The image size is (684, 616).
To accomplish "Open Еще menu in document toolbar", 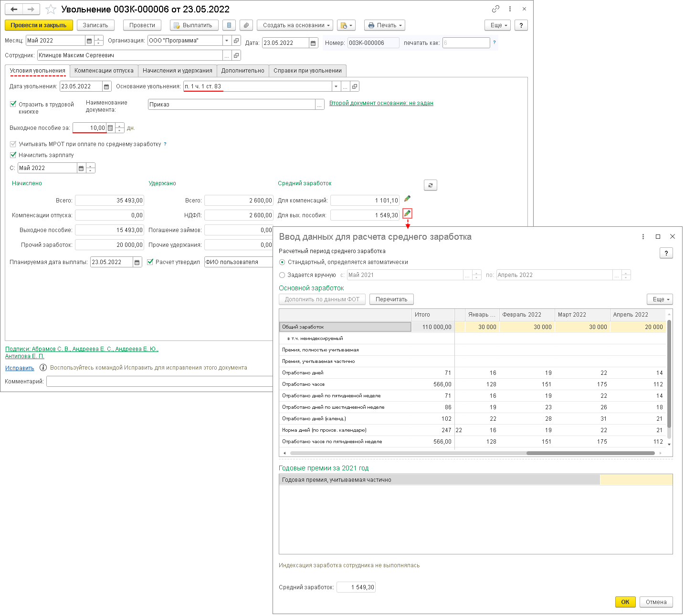I will click(497, 25).
